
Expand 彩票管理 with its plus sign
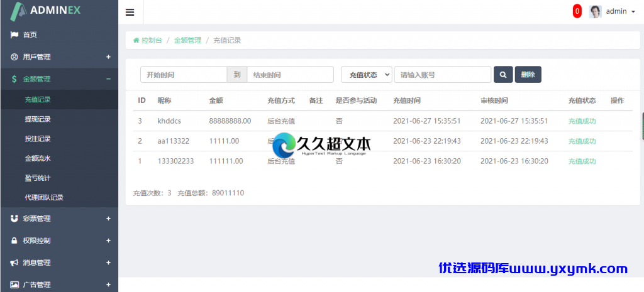(108, 219)
